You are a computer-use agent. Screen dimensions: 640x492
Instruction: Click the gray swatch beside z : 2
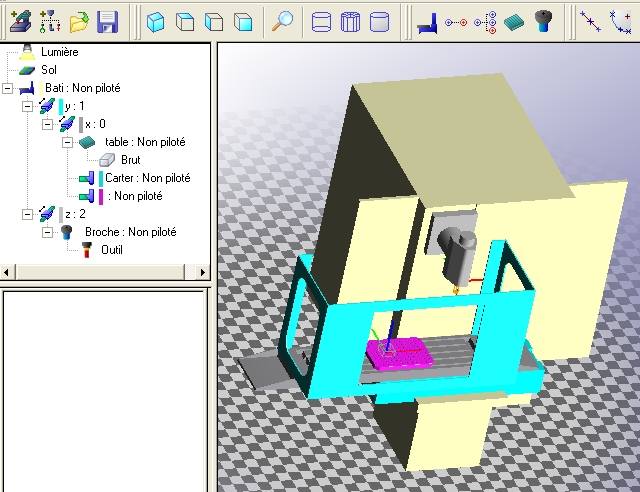pos(61,214)
